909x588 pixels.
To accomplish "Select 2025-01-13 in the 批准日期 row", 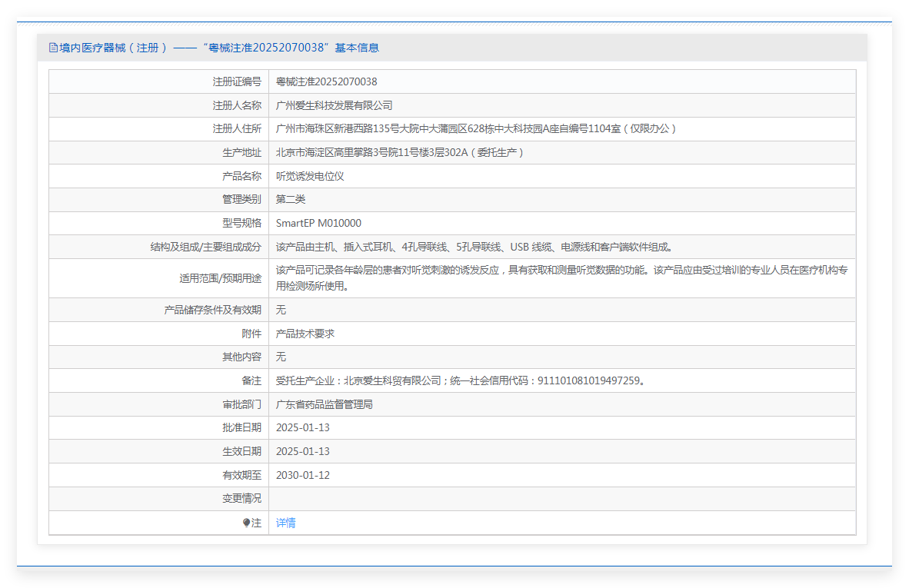I will pyautogui.click(x=302, y=427).
